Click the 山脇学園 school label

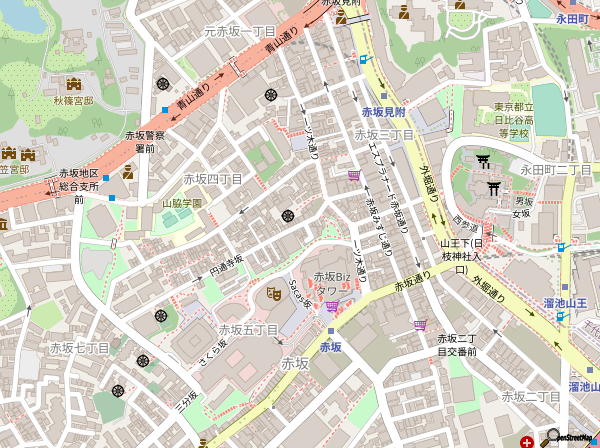tap(182, 203)
